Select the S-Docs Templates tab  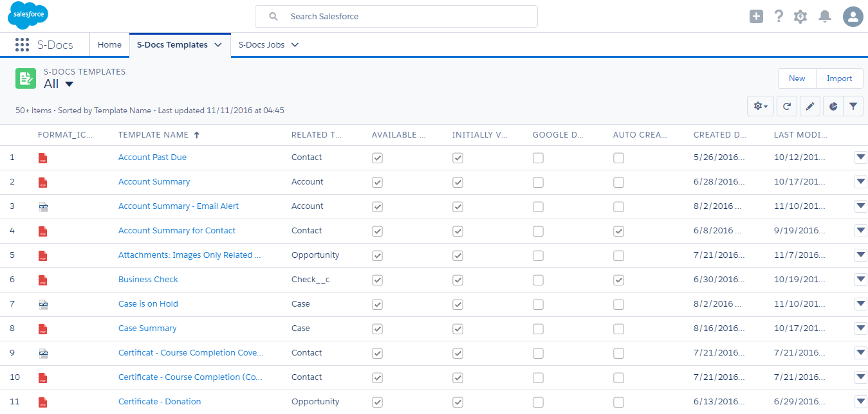click(172, 45)
